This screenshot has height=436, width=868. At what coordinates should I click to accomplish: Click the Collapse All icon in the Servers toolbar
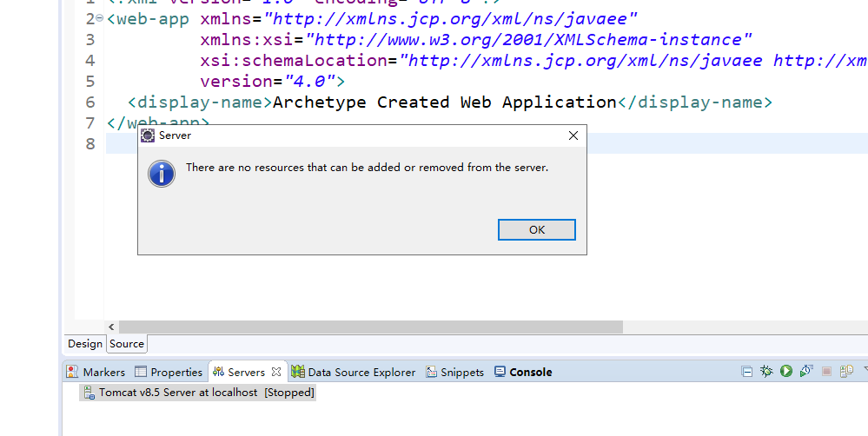coord(746,371)
